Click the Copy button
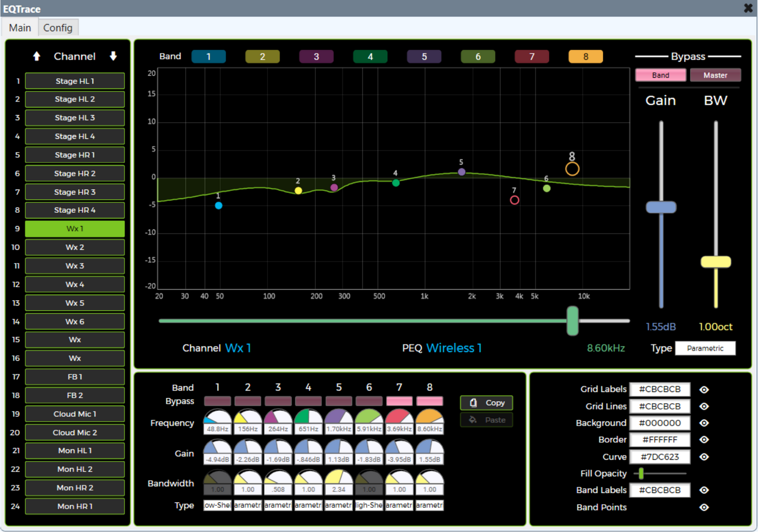The image size is (758, 532). tap(486, 403)
